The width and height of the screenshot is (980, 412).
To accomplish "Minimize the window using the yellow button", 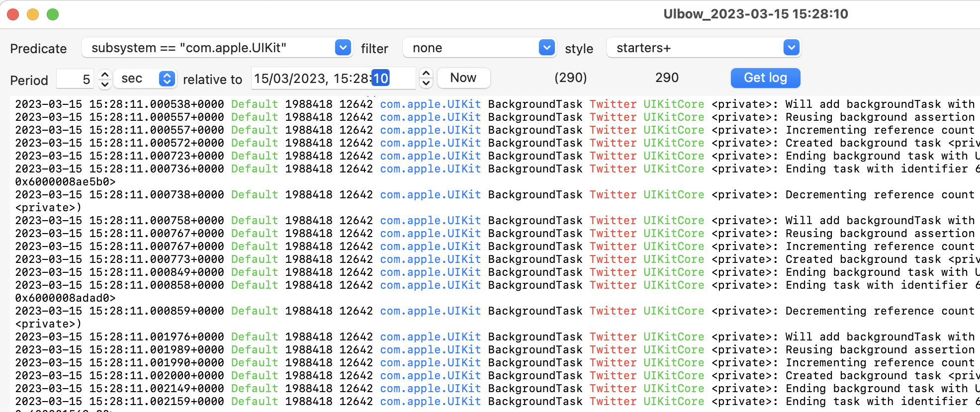I will point(33,14).
